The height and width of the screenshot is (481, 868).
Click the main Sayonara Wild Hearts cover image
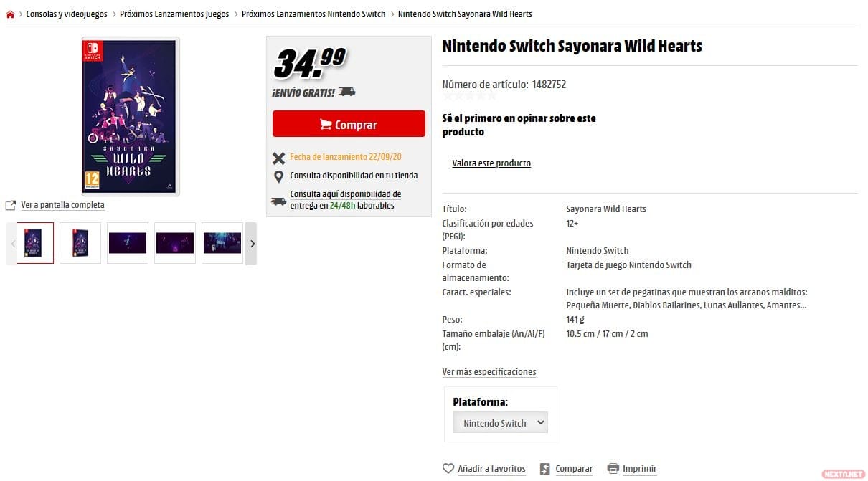coord(129,116)
